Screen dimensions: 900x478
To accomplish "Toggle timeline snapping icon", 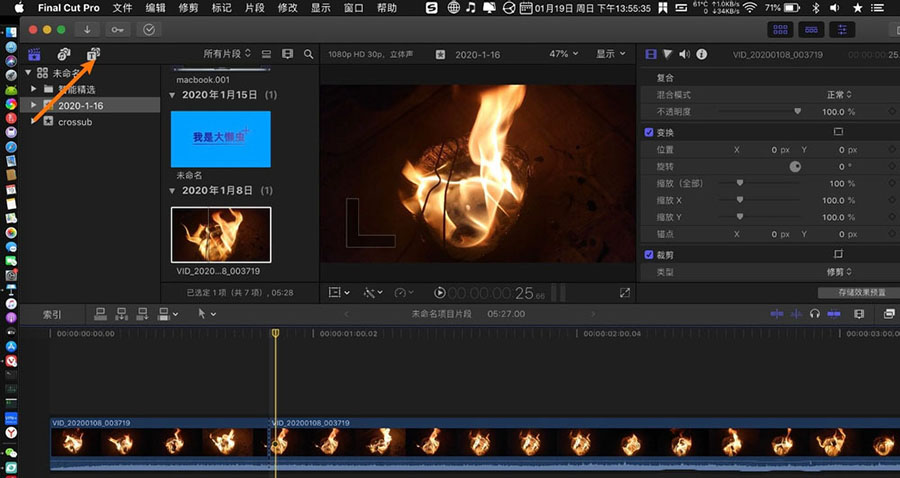I will (834, 314).
